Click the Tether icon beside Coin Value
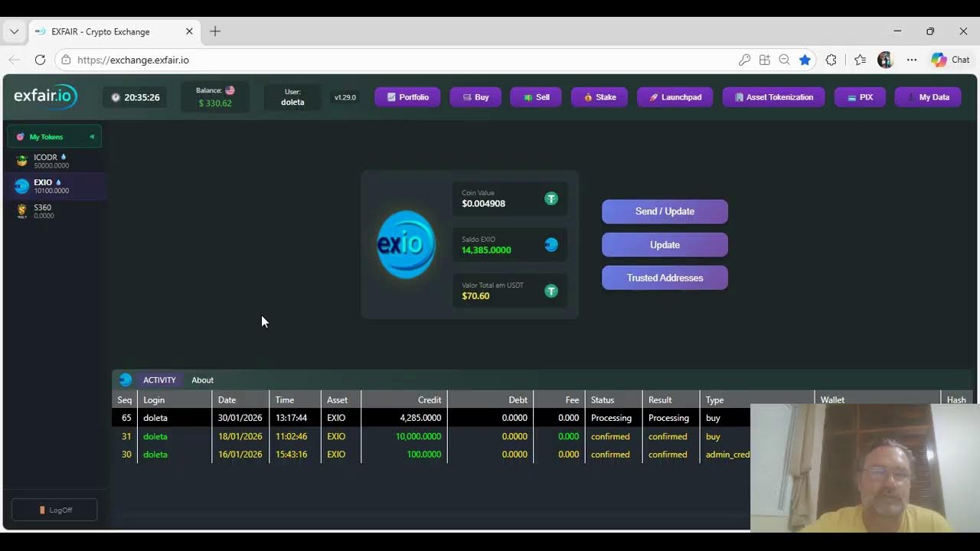 [550, 199]
